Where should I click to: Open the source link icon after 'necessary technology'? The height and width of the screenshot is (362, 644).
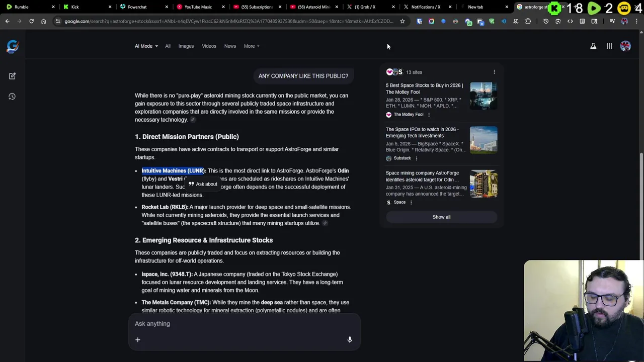click(x=193, y=120)
